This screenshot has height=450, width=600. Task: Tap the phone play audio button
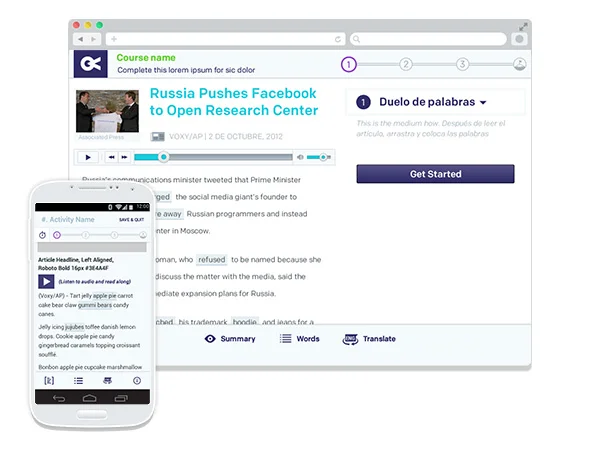pyautogui.click(x=46, y=282)
